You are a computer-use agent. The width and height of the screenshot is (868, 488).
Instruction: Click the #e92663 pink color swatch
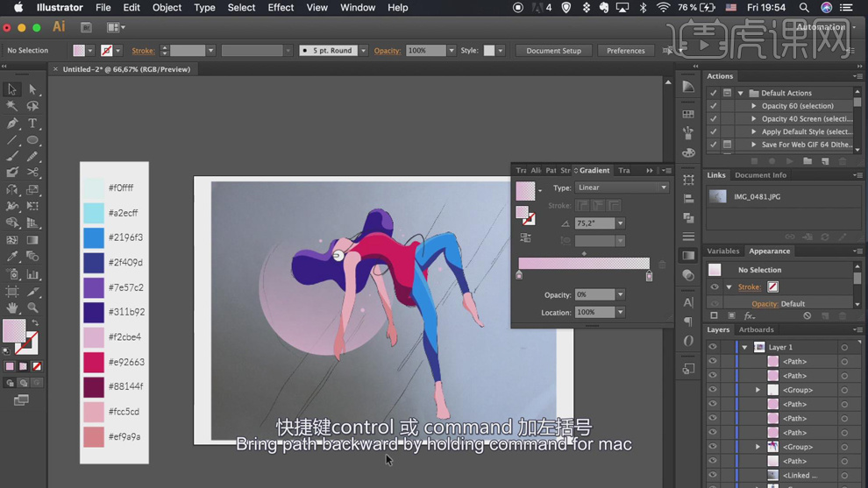click(x=94, y=362)
